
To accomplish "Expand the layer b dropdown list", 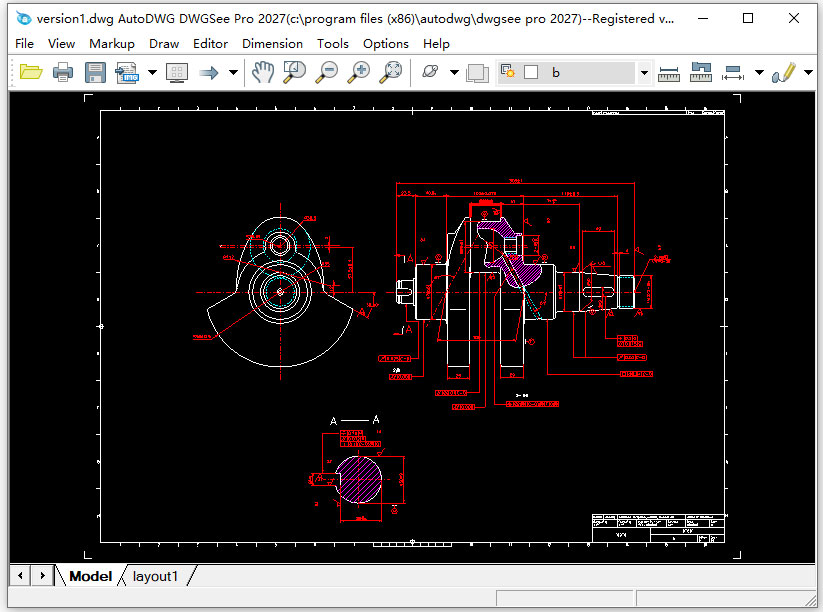I will (644, 72).
